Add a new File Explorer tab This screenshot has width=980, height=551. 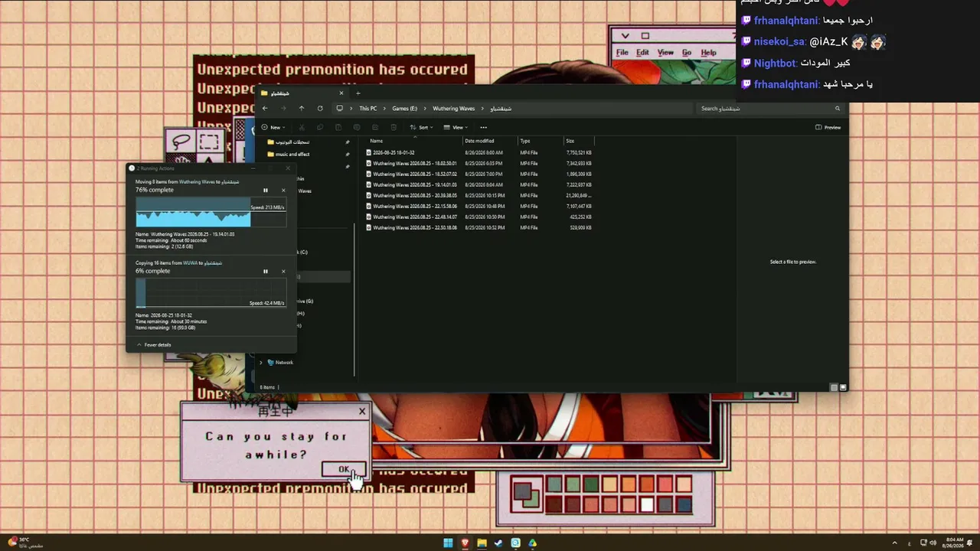[x=358, y=93]
